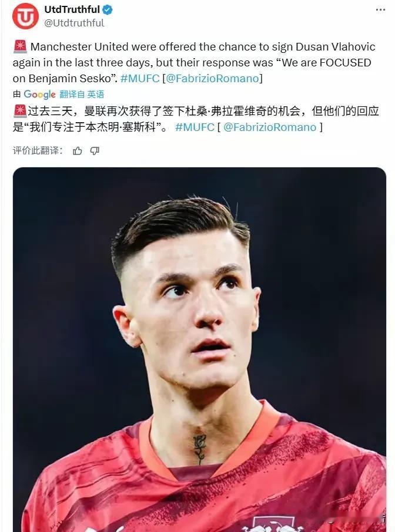Open @FabrizioRomano mention in Chinese translation
Image resolution: width=395 pixels, height=532 pixels.
[270, 127]
